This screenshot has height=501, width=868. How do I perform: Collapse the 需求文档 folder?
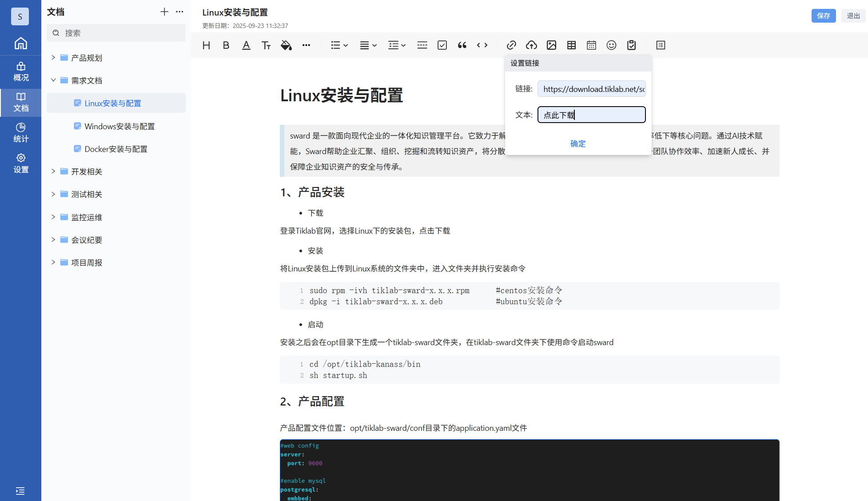point(53,80)
